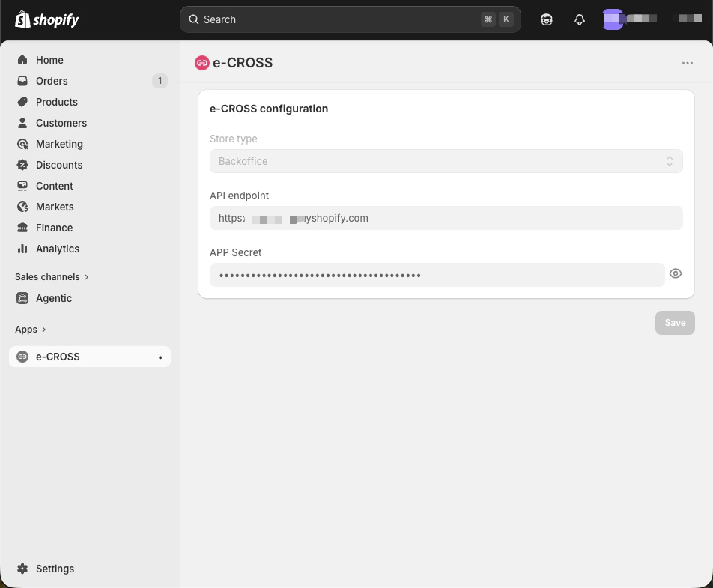
Task: Click the e-CROSS app icon in sidebar
Action: 22,357
